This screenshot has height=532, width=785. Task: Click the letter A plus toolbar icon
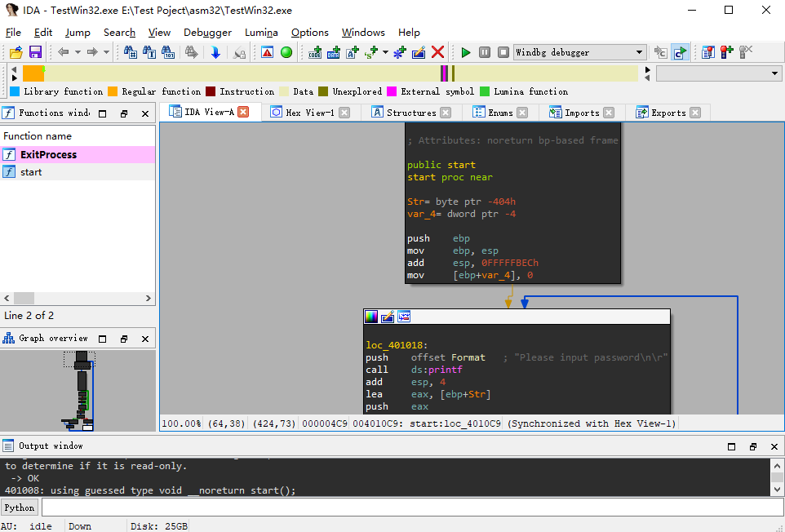click(x=353, y=52)
